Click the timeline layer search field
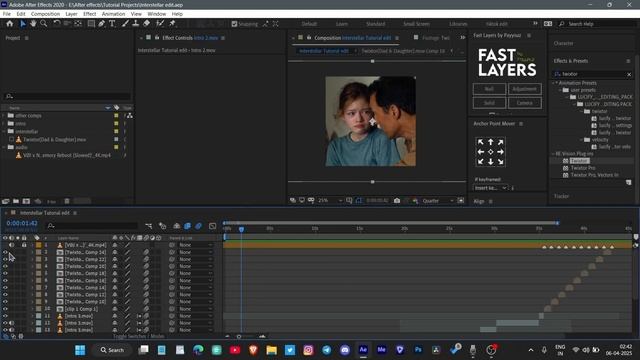 click(92, 226)
